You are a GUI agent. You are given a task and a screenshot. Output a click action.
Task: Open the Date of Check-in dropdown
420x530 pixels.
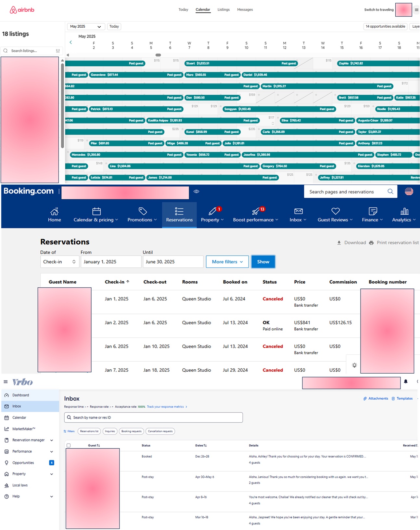(x=59, y=262)
